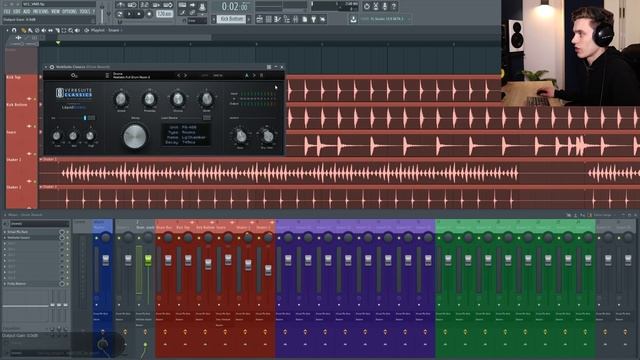Open the ADD menu
This screenshot has width=640, height=360.
(x=27, y=12)
